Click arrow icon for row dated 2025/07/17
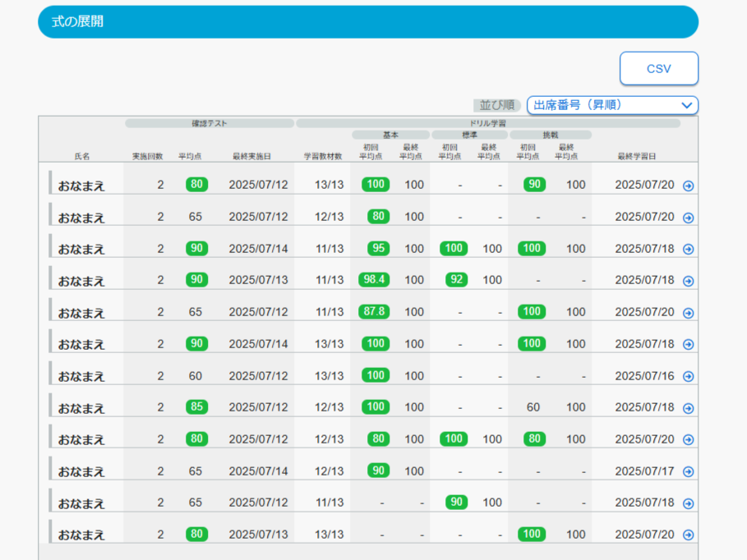 (x=688, y=472)
